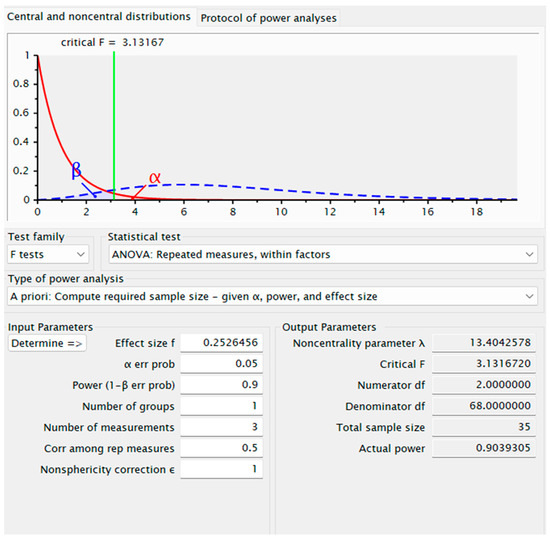Open Type of power analysis dropdown
Screen dimensions: 550x539
272,296
